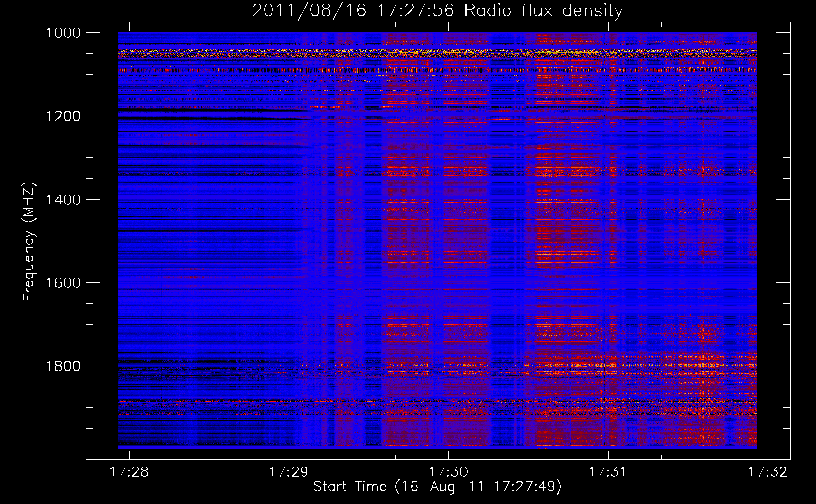Click the 1400 frequency tick label

[x=63, y=200]
